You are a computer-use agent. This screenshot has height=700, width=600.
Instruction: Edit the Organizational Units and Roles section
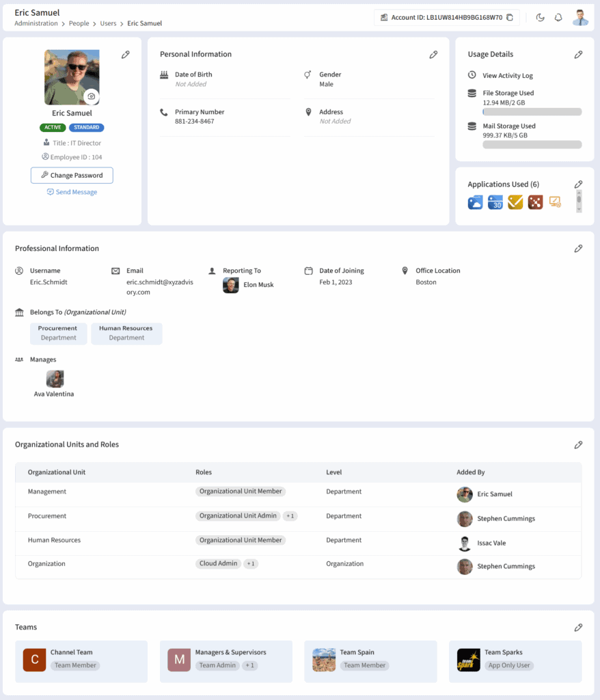point(578,445)
